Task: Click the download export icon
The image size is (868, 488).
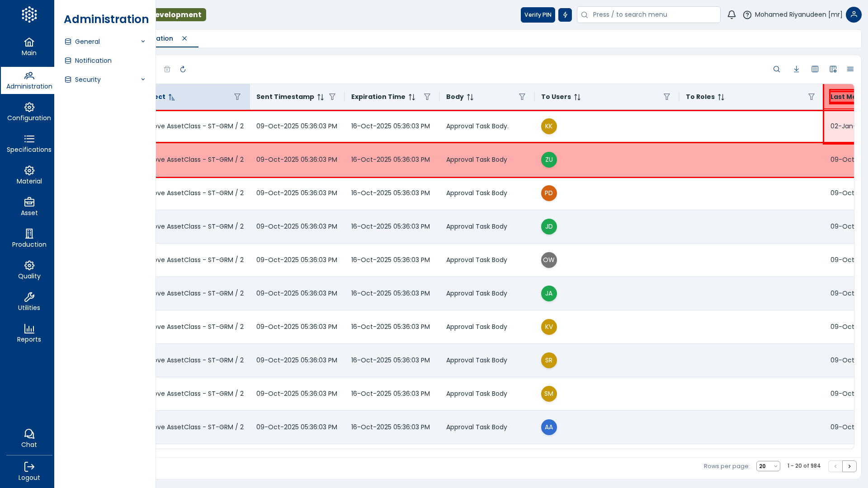Action: pyautogui.click(x=796, y=69)
